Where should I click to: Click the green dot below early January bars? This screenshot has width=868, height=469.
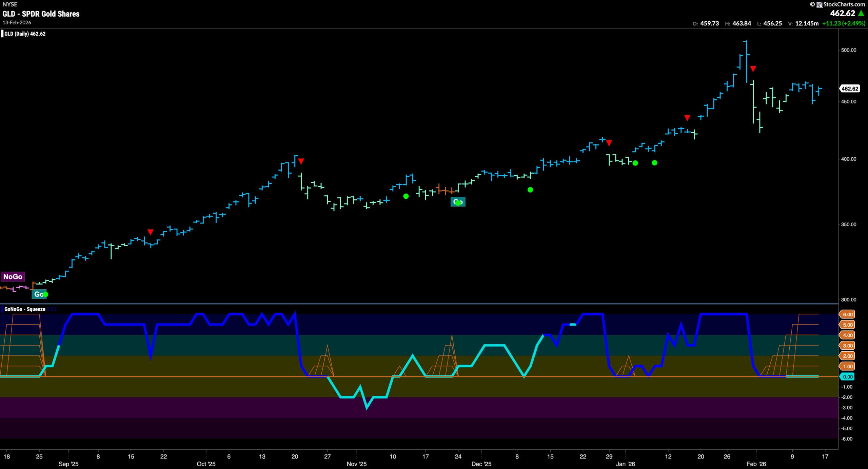pyautogui.click(x=635, y=163)
